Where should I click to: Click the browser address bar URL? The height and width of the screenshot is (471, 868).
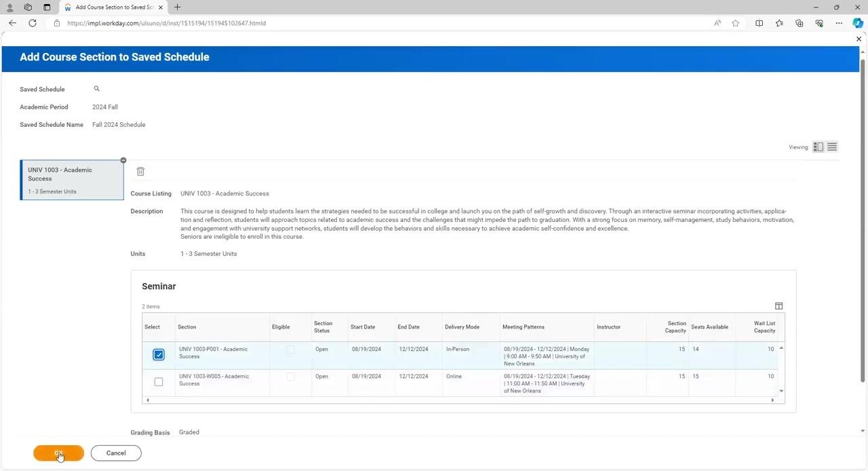click(x=166, y=23)
